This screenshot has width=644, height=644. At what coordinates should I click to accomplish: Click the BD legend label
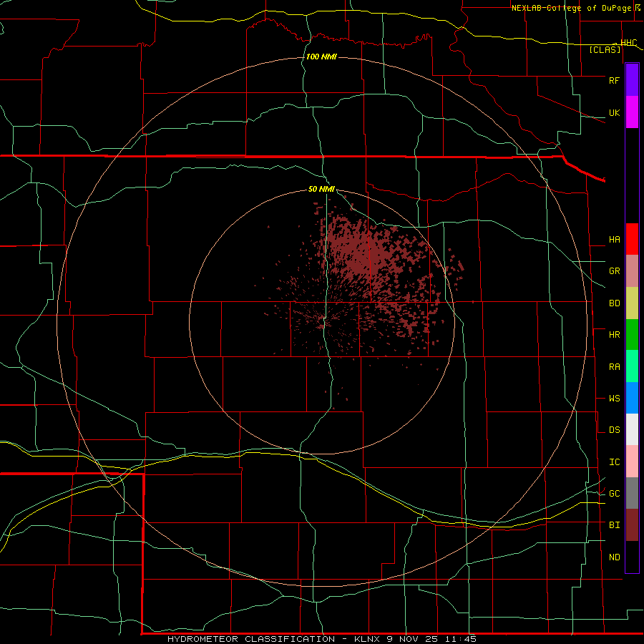pos(614,303)
